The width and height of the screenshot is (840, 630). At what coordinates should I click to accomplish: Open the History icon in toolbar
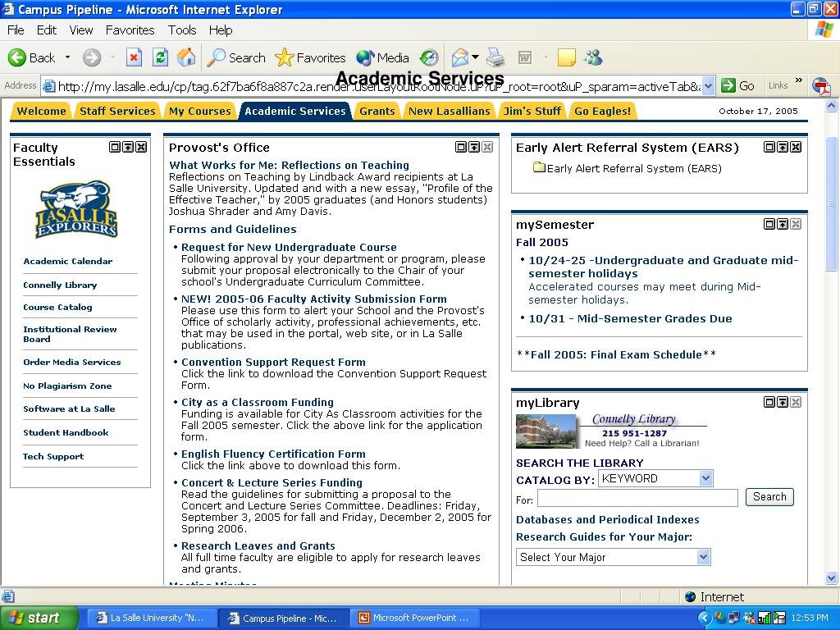(x=428, y=57)
